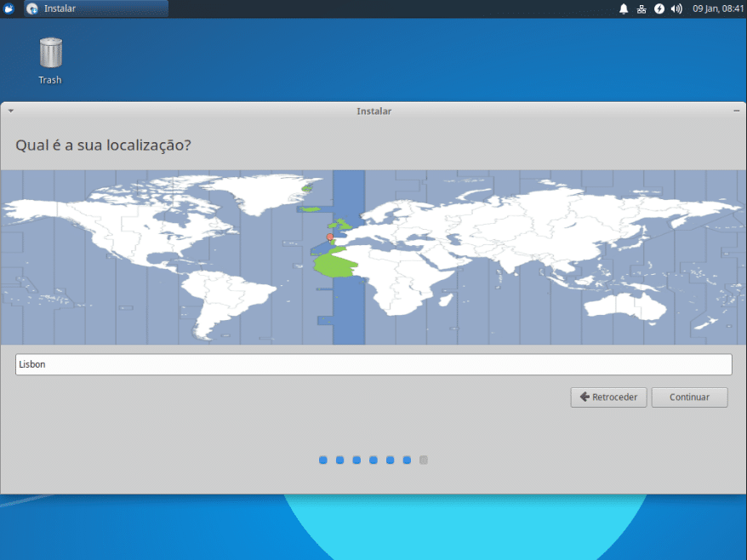Go back with the Retroceder button
Screen dimensions: 747x560
coord(608,397)
